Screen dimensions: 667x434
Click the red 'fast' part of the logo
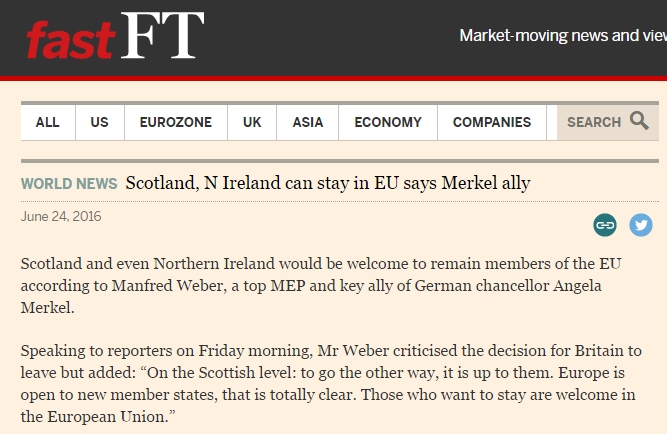71,40
